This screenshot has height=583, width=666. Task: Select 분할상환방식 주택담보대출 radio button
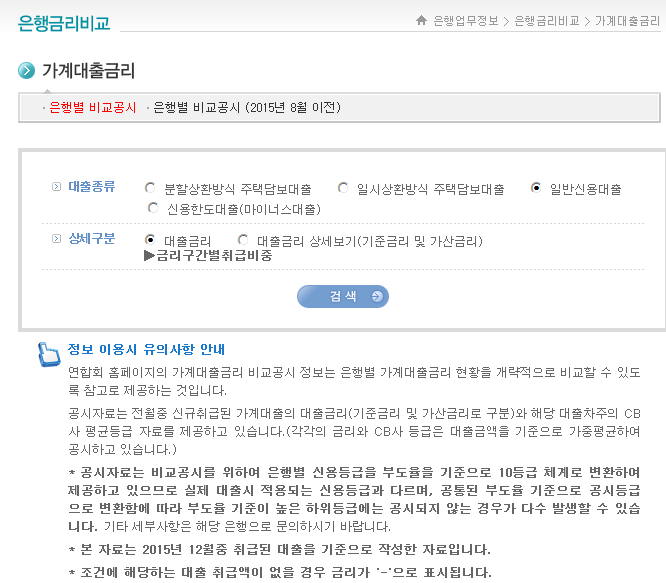(x=150, y=188)
